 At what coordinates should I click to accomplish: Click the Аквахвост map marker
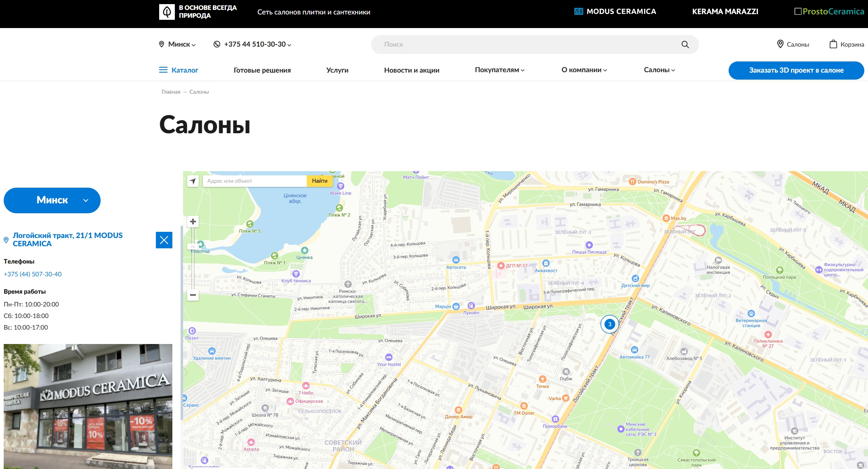coord(546,263)
